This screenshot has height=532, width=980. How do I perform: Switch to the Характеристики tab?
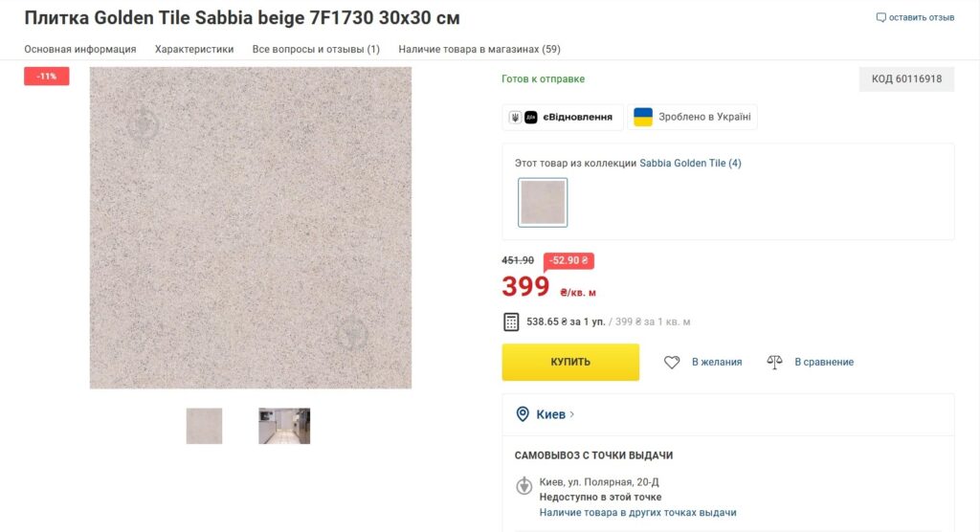point(194,49)
